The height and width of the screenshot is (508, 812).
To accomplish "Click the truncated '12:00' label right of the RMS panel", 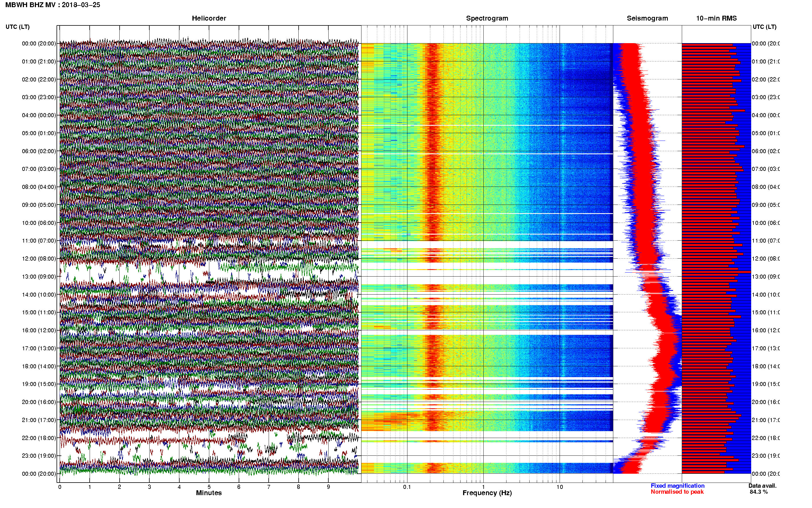I will 765,259.
